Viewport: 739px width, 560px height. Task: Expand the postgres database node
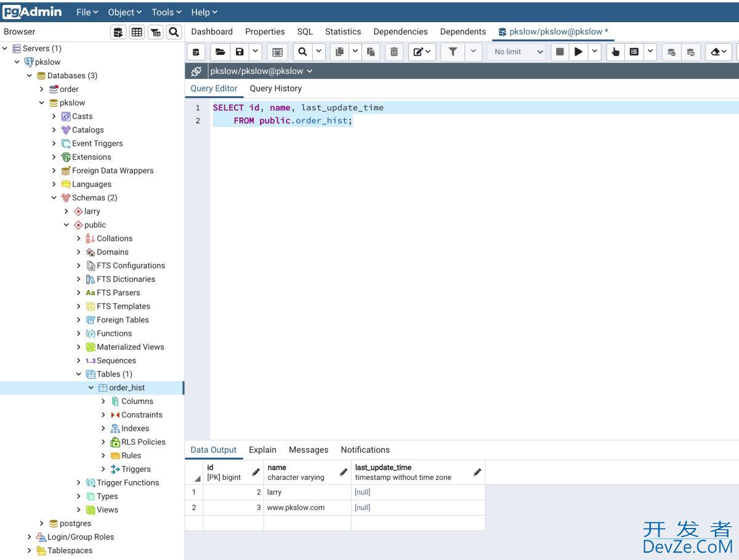pos(42,523)
